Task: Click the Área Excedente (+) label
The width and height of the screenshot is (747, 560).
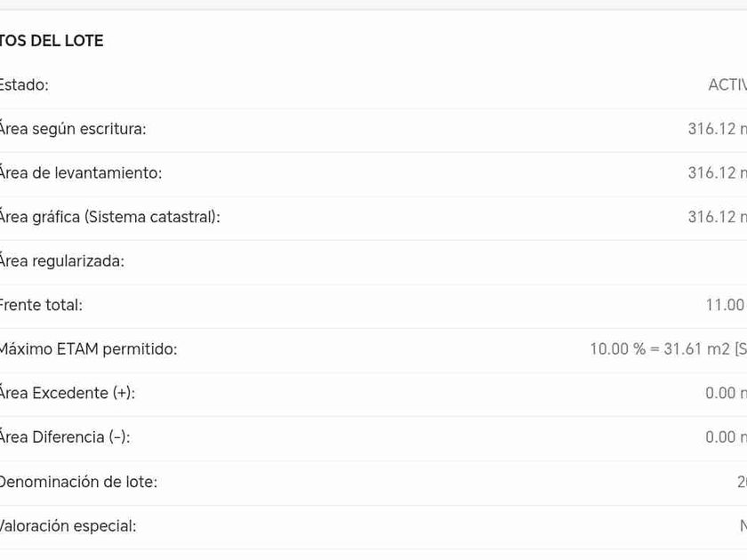Action: tap(68, 393)
